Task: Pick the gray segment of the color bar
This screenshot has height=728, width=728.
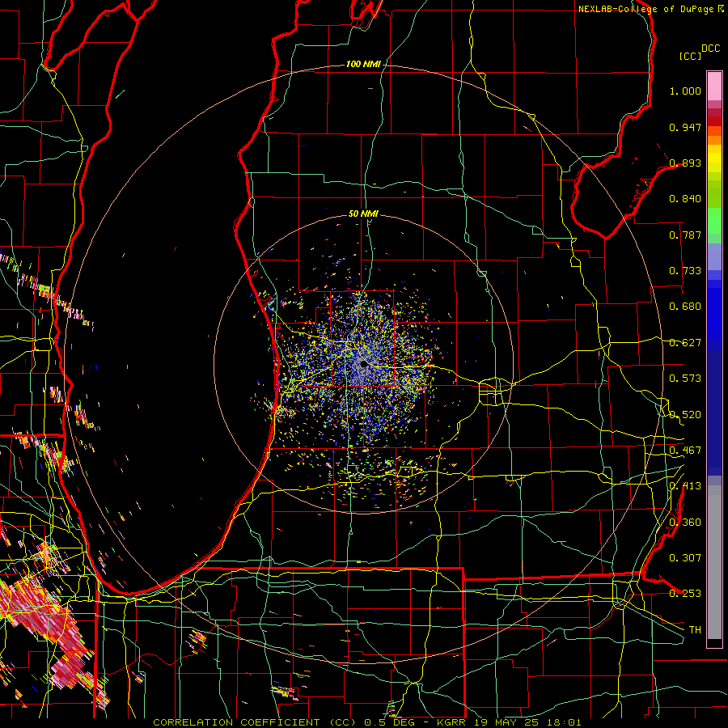Action: (x=714, y=562)
